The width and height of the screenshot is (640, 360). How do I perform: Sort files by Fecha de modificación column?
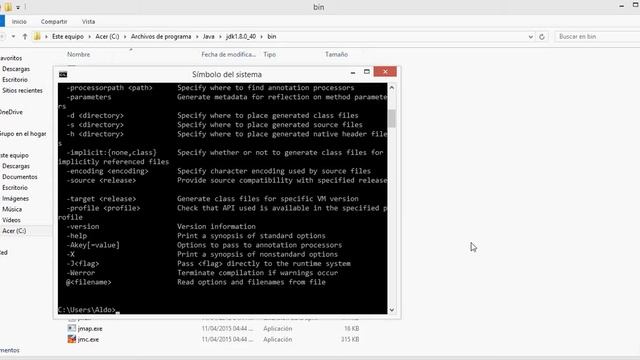coord(229,54)
